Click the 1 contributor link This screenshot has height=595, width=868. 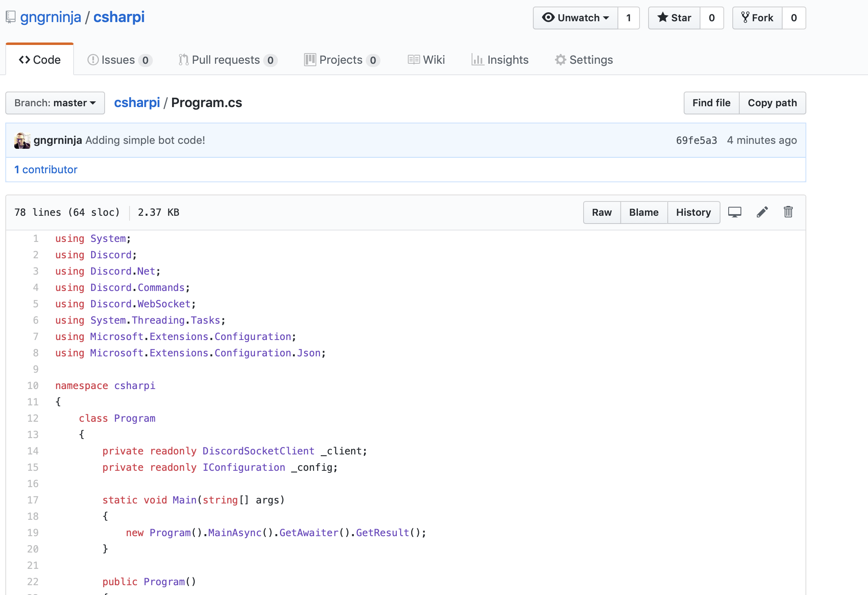click(x=46, y=170)
